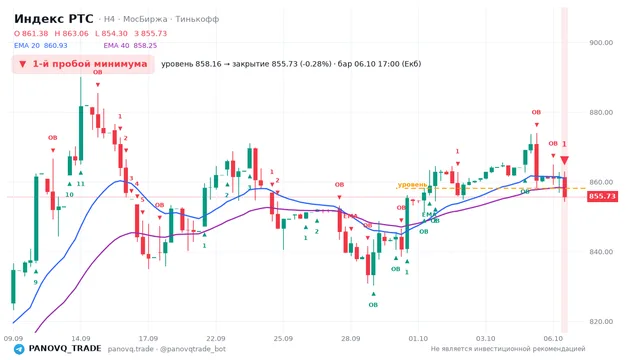The image size is (640, 360).
Task: Click the red triangle in breakout badge
Action: [23, 64]
